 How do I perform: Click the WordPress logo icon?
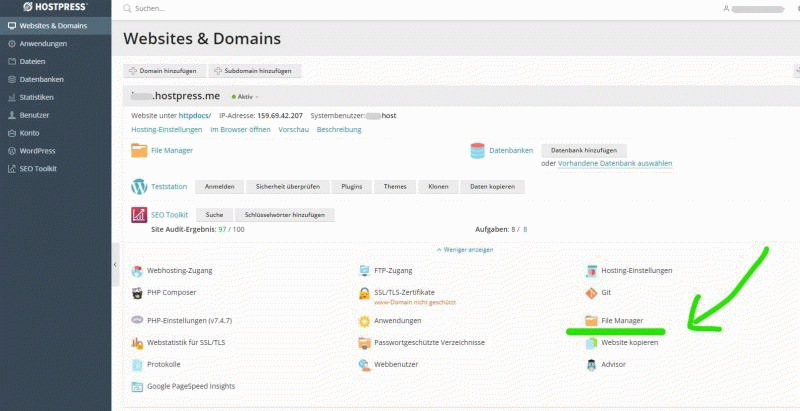coord(139,187)
